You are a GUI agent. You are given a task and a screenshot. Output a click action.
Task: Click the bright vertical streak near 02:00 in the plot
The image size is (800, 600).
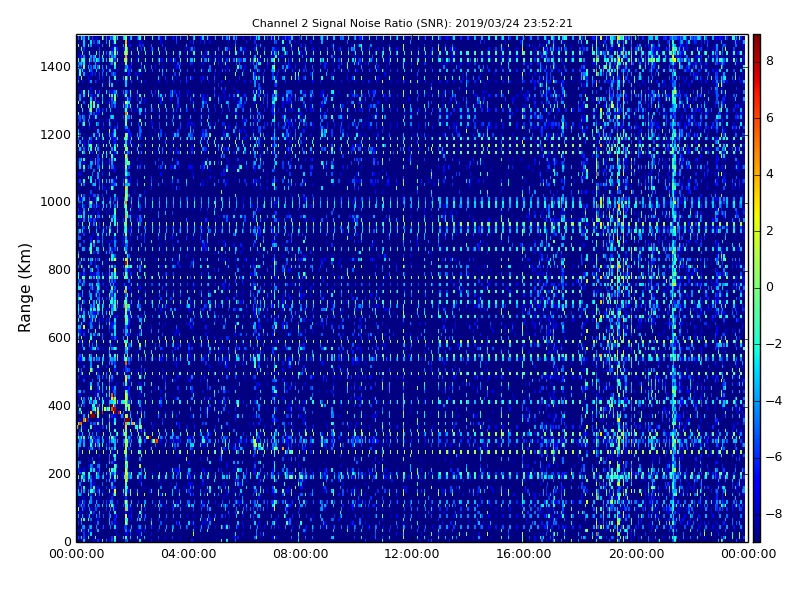click(126, 288)
